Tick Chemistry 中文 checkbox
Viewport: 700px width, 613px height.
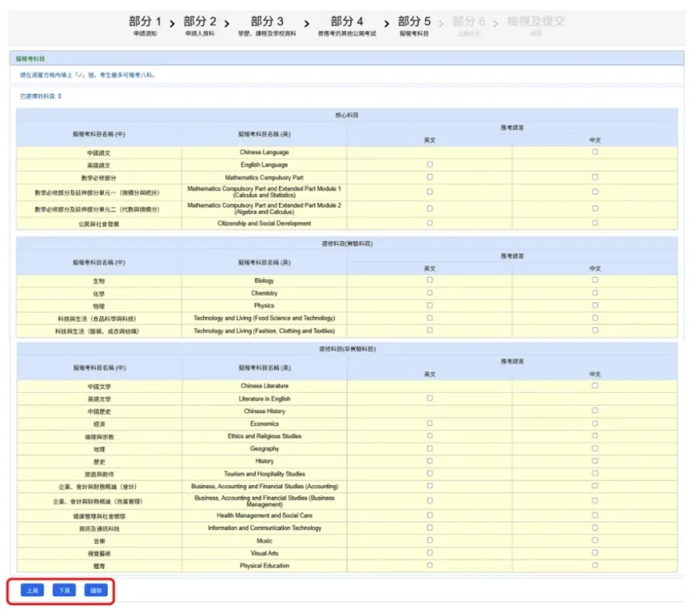coord(595,293)
